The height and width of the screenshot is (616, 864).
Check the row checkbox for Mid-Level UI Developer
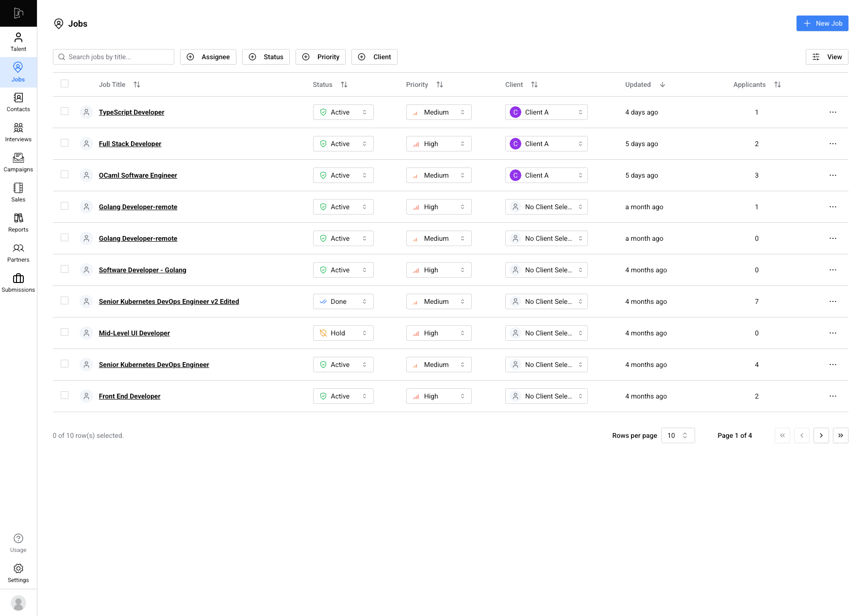coord(65,332)
